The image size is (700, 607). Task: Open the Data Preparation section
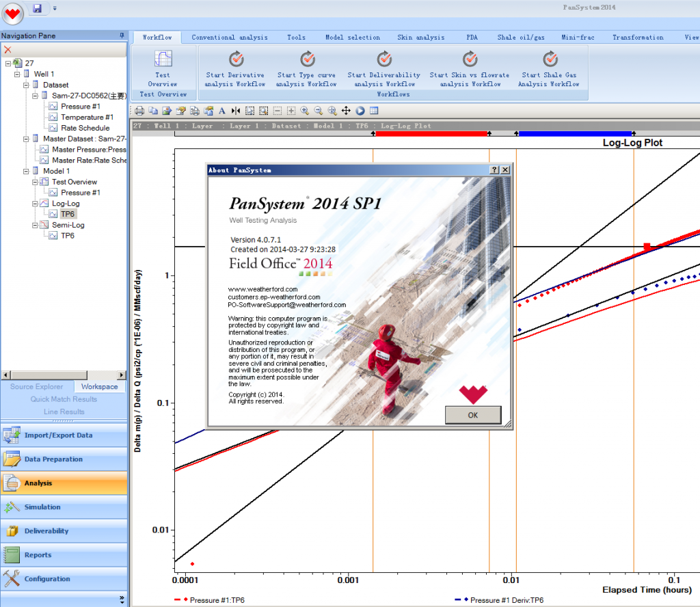tap(64, 459)
